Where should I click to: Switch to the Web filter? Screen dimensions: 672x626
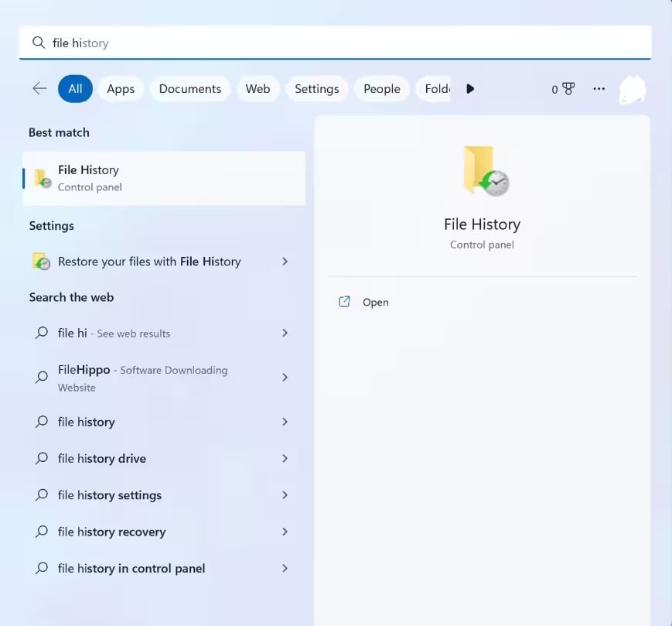258,89
